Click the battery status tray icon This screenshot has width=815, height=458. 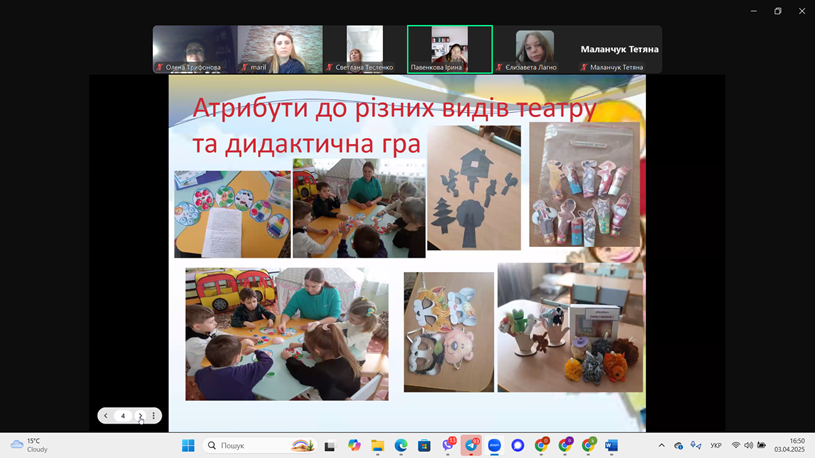coord(761,446)
